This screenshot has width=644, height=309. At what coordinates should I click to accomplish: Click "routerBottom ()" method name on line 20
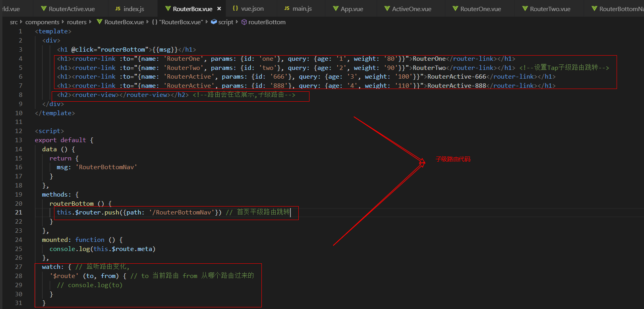coord(77,204)
